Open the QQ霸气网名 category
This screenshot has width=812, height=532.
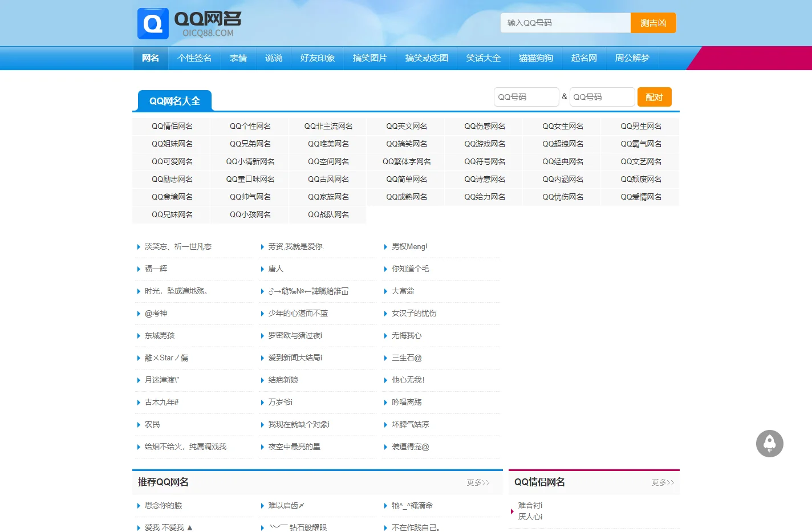tap(641, 144)
